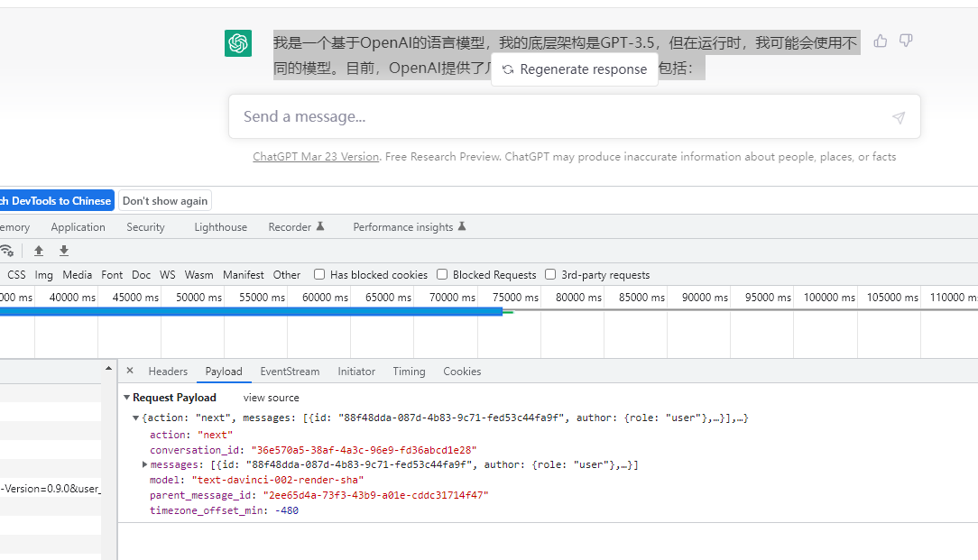The width and height of the screenshot is (978, 560).
Task: Switch to the Application panel
Action: (78, 227)
